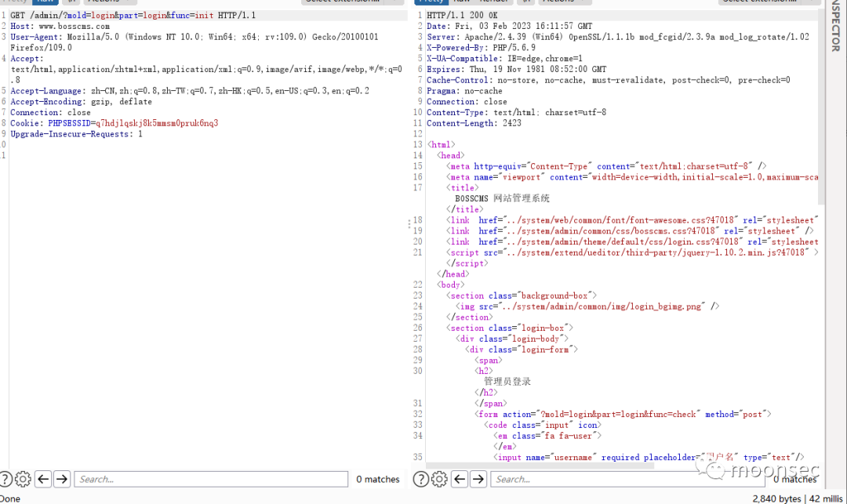Click the request Connection: close line
This screenshot has width=847, height=504.
(50, 112)
